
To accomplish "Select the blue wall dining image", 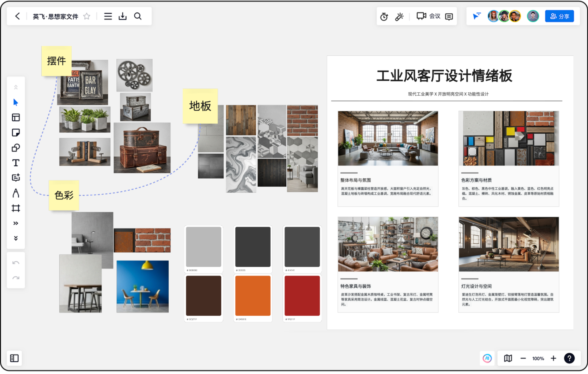I will 143,287.
